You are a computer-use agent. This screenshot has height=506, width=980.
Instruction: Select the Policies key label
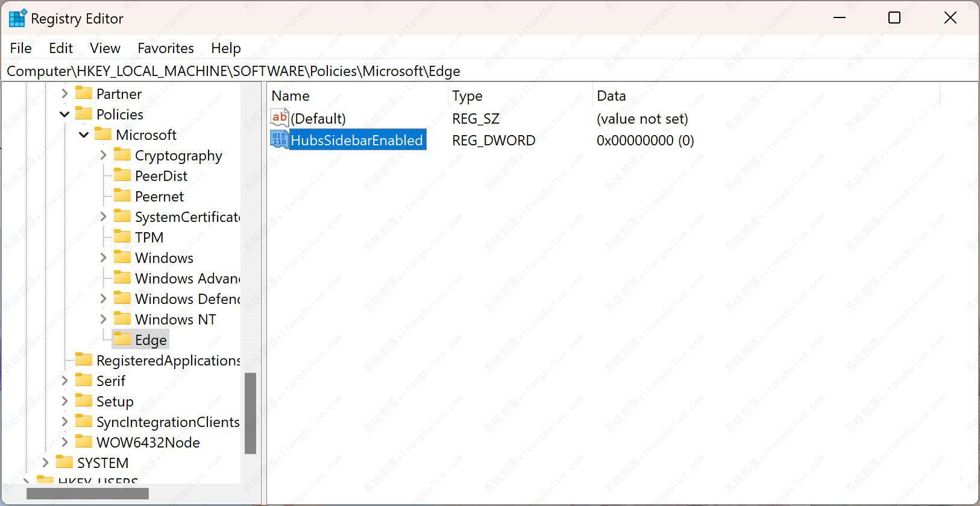pos(120,115)
